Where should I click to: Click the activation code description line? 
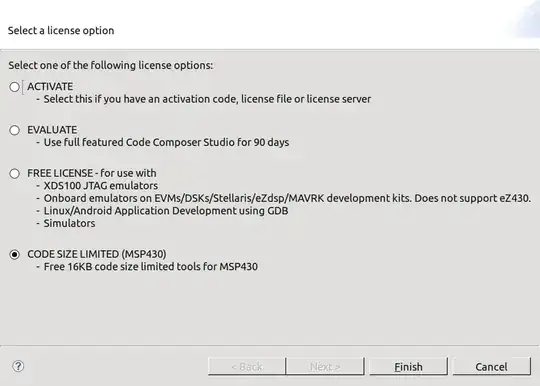click(x=203, y=99)
